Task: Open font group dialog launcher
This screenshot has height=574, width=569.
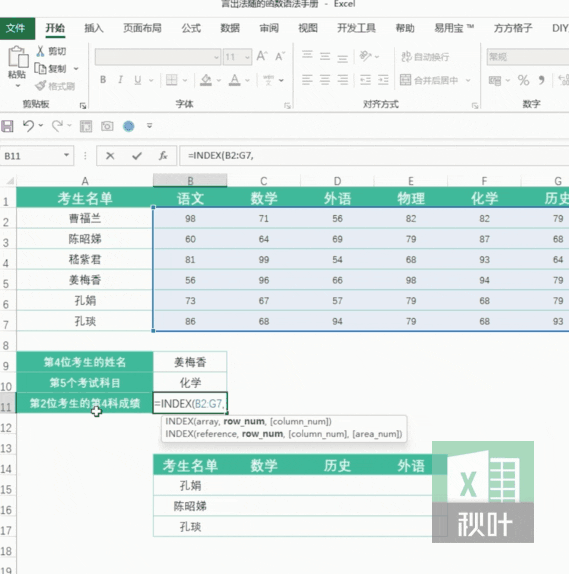Action: (287, 105)
